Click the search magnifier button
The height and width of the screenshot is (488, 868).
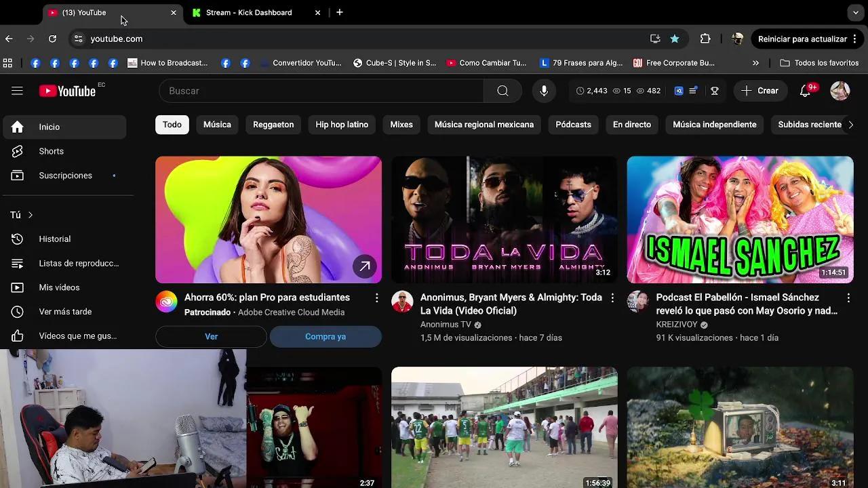tap(502, 91)
